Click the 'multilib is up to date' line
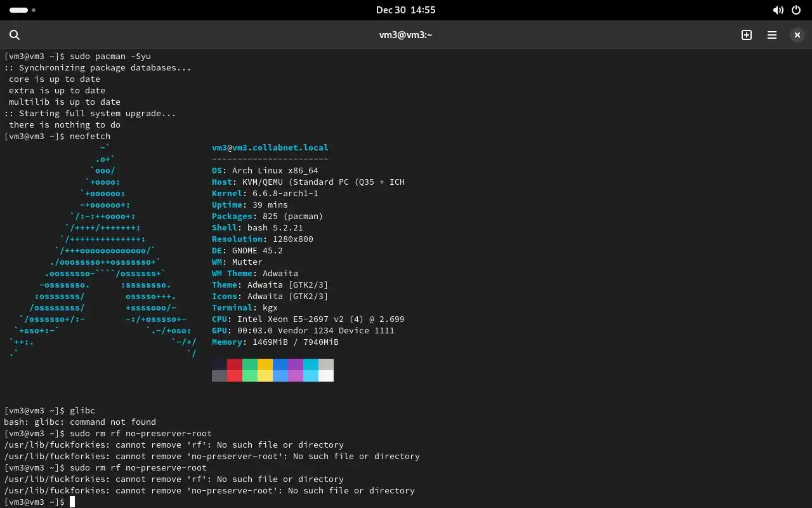The image size is (812, 508). pyautogui.click(x=65, y=102)
